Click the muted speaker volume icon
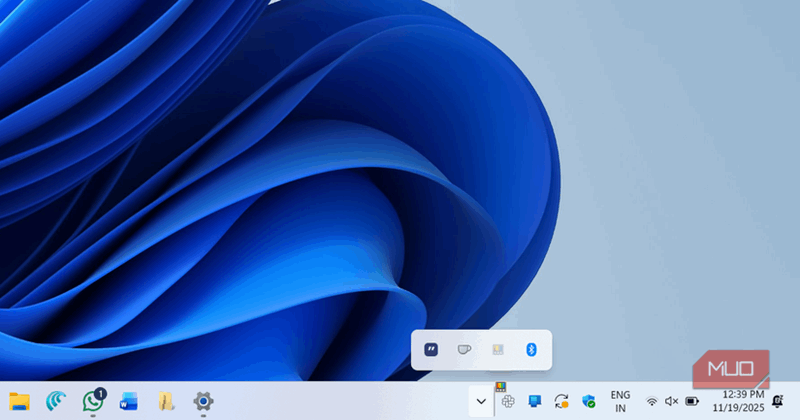This screenshot has height=420, width=800. [671, 401]
